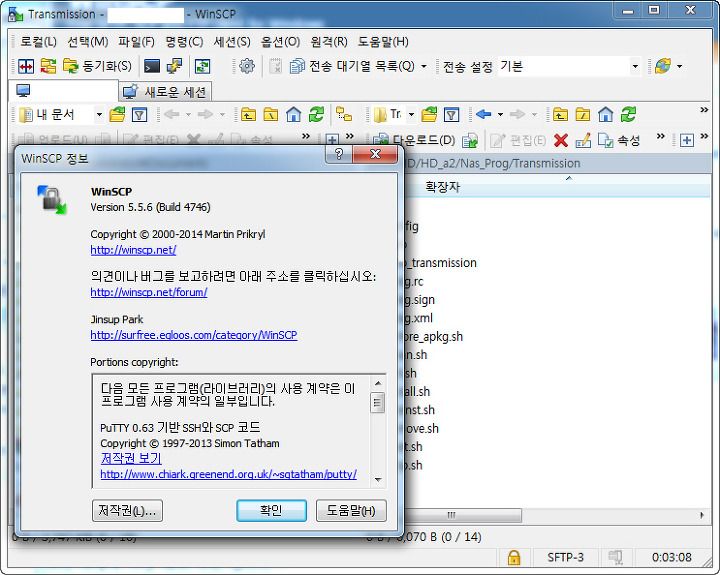720x575 pixels.
Task: Switch to the 새로운 세션 tab
Action: (x=165, y=92)
